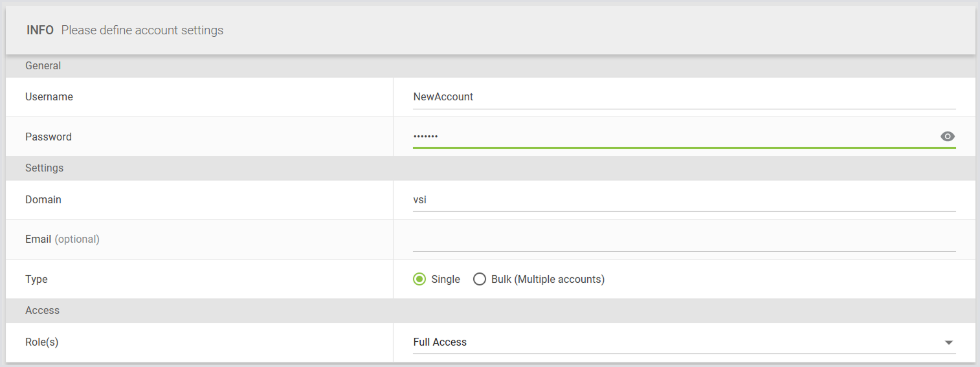Click the Role(s) row label

click(42, 342)
